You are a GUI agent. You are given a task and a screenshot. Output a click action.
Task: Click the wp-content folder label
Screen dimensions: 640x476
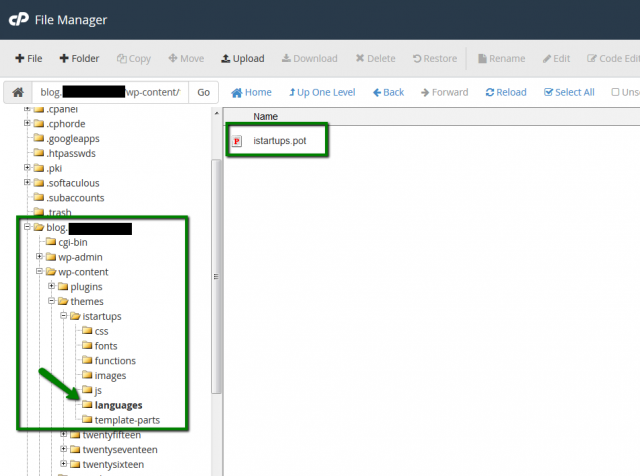pyautogui.click(x=83, y=272)
